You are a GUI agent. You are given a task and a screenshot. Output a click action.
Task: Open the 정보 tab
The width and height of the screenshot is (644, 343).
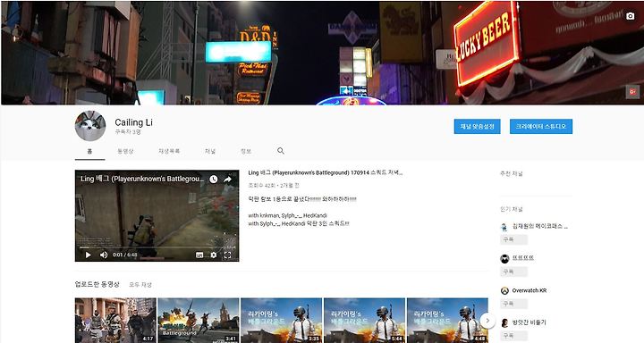point(246,151)
